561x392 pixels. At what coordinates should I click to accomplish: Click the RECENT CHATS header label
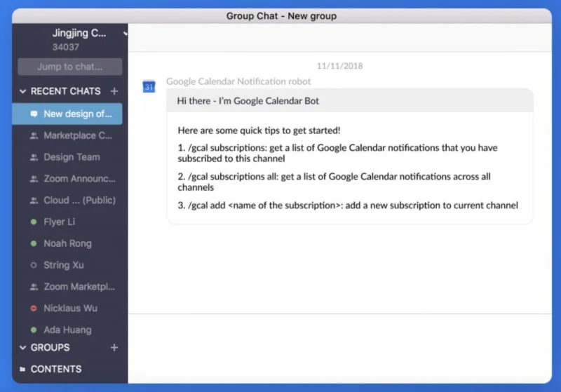(x=65, y=91)
